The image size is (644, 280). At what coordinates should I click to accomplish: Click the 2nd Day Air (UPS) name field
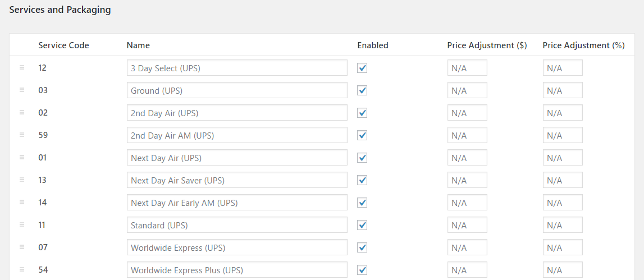coord(237,113)
